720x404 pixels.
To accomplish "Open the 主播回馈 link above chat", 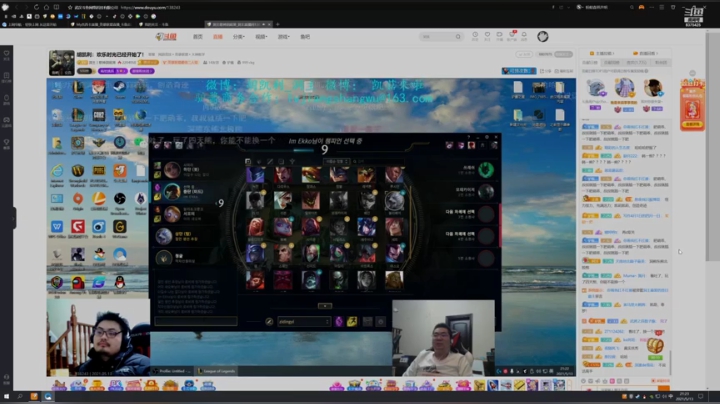I will click(602, 53).
